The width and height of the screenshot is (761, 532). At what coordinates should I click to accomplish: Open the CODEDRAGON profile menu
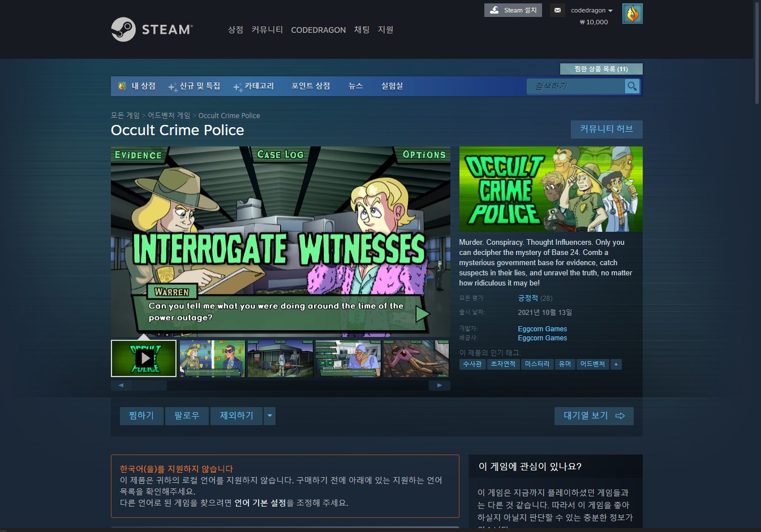(x=318, y=30)
